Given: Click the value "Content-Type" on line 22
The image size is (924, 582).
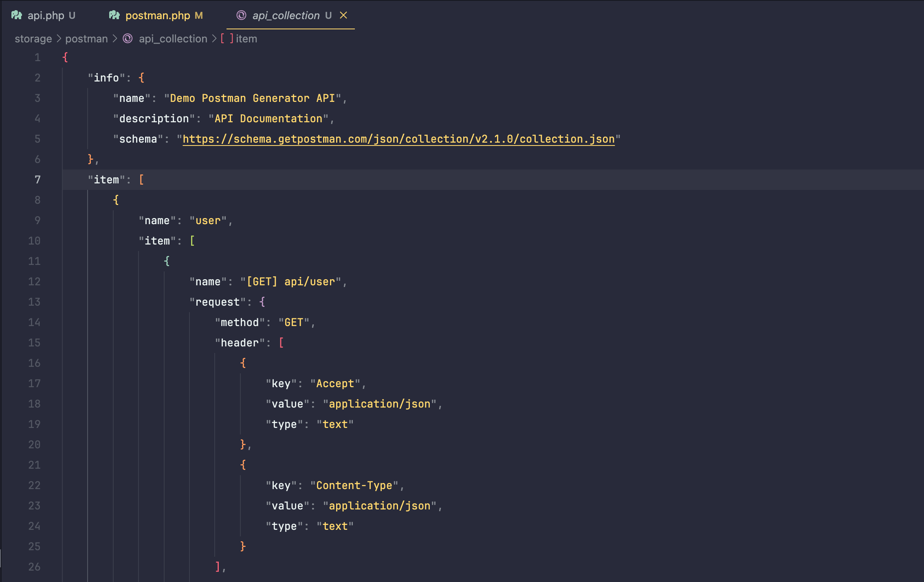Looking at the screenshot, I should [x=354, y=485].
